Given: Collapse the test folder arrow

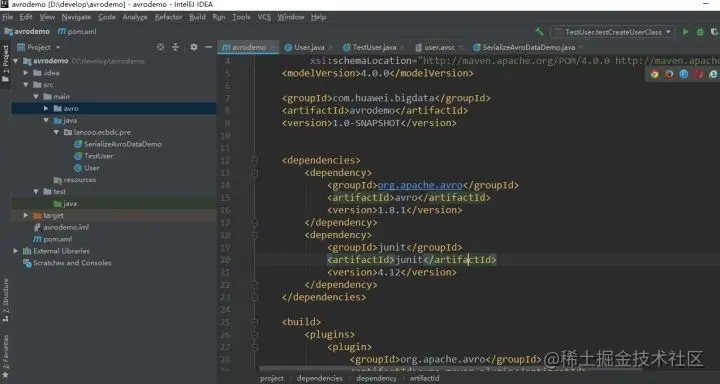Looking at the screenshot, I should tap(36, 192).
